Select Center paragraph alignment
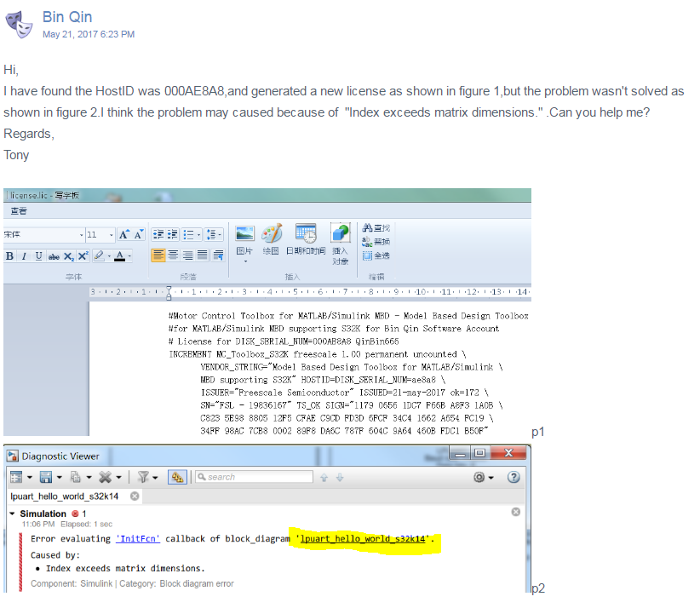Viewport: 700px width, 608px height. click(x=173, y=255)
